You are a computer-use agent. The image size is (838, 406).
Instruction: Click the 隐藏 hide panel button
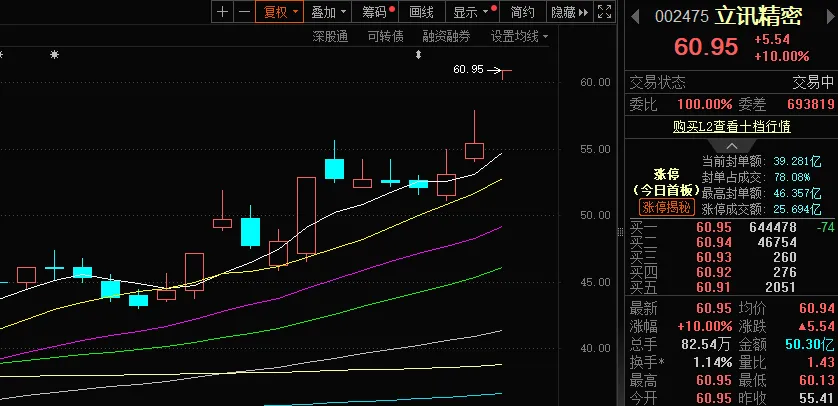click(x=569, y=12)
